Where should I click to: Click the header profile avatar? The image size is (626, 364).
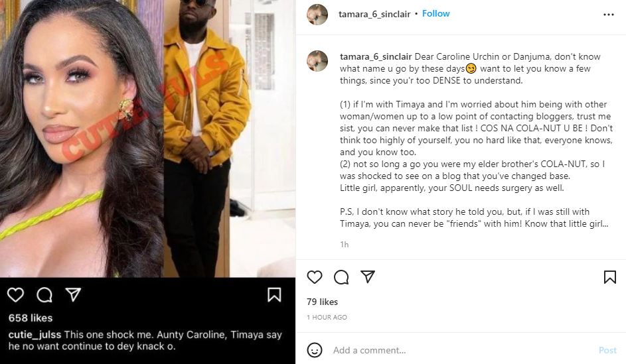(x=317, y=15)
